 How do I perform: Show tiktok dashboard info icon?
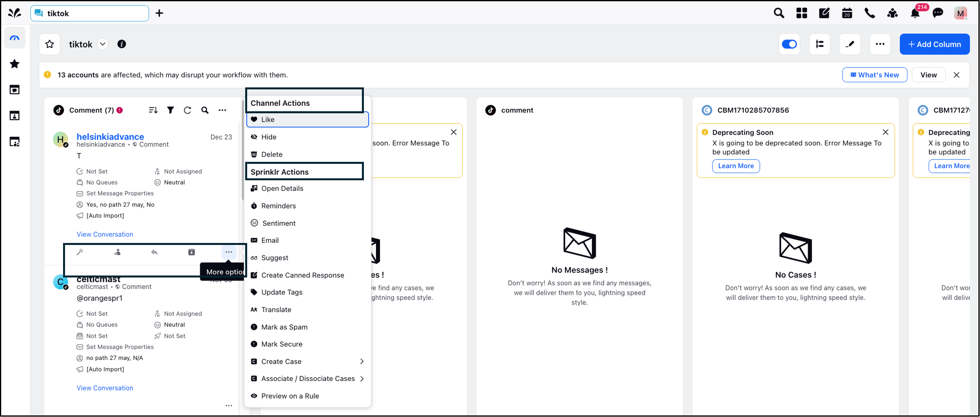click(x=122, y=44)
